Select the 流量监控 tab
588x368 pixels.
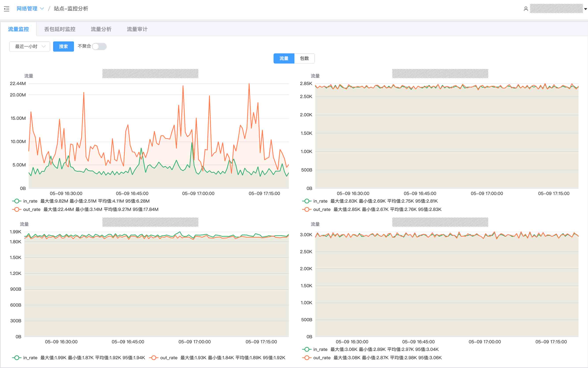point(19,29)
